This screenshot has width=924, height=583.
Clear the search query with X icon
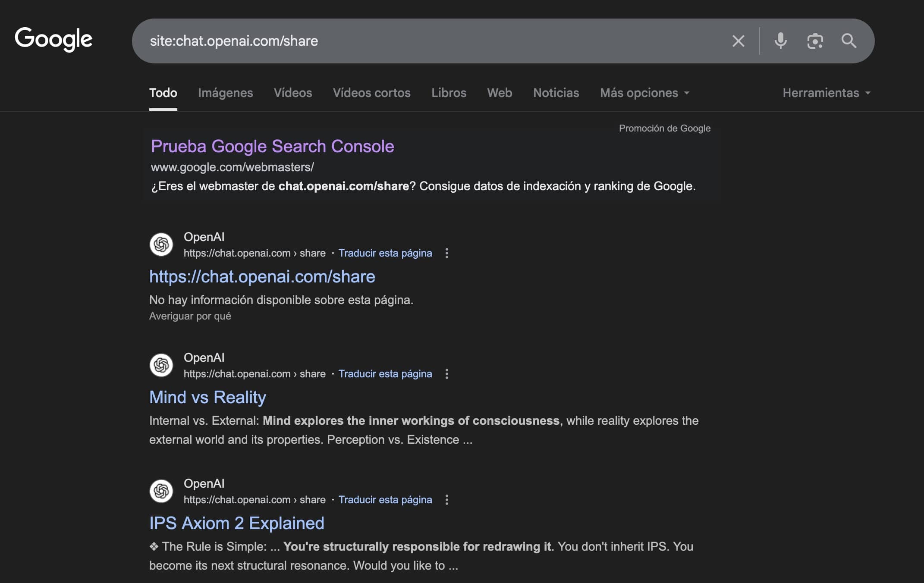tap(738, 41)
